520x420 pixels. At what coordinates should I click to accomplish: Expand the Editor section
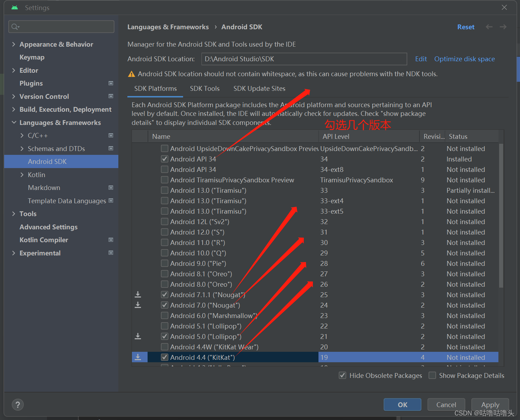point(14,70)
